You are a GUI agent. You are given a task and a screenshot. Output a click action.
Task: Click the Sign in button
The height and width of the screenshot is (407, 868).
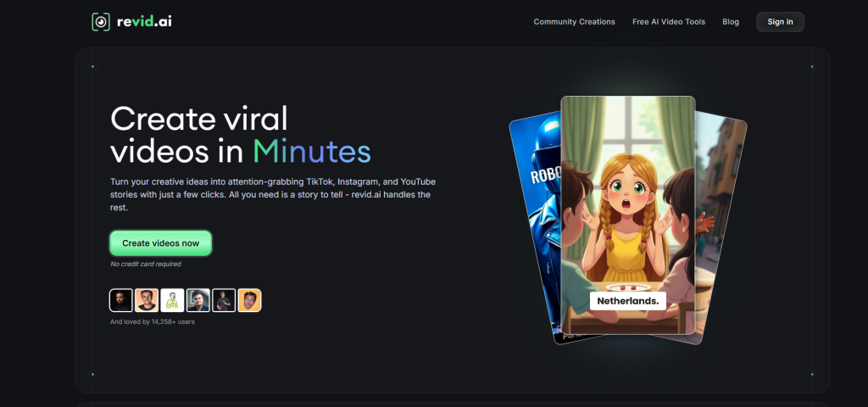click(780, 21)
